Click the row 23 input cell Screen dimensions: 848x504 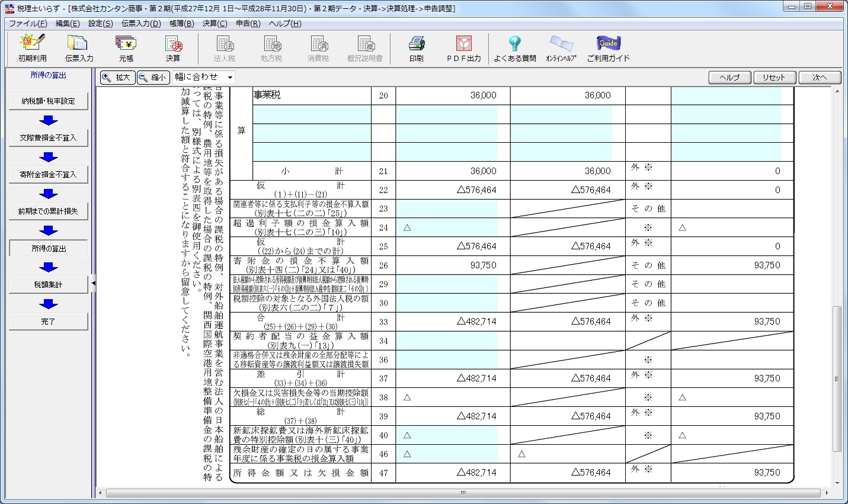point(446,208)
